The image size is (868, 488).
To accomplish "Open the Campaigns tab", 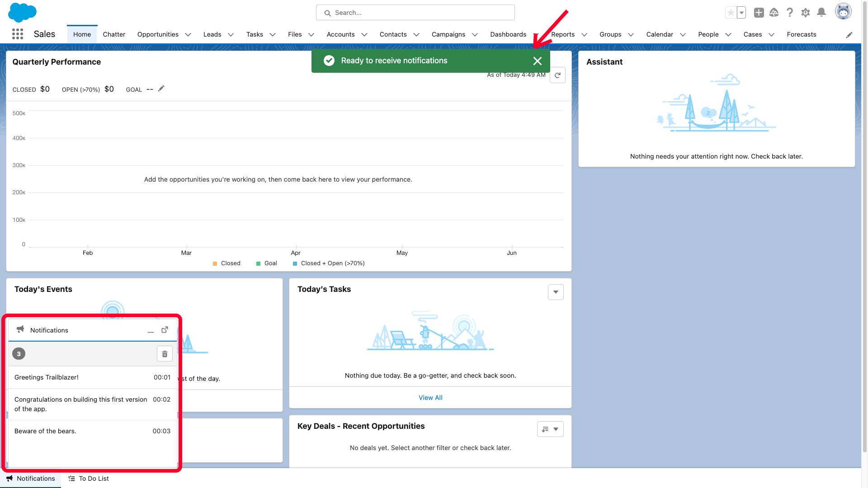I will [448, 34].
